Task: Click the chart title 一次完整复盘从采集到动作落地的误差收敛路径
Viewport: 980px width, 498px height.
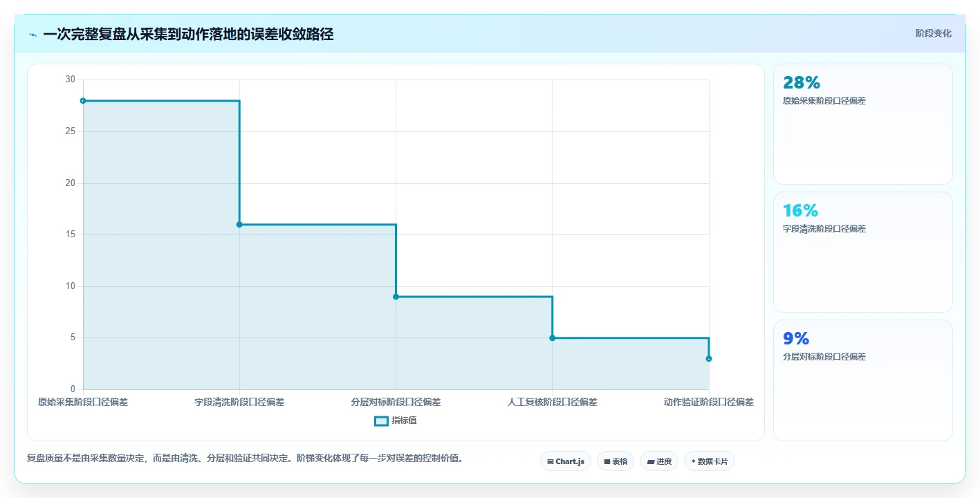Action: pos(188,35)
